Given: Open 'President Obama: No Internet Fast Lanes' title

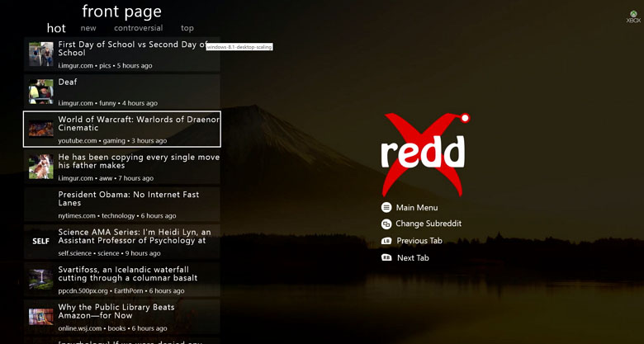Looking at the screenshot, I should (x=129, y=199).
